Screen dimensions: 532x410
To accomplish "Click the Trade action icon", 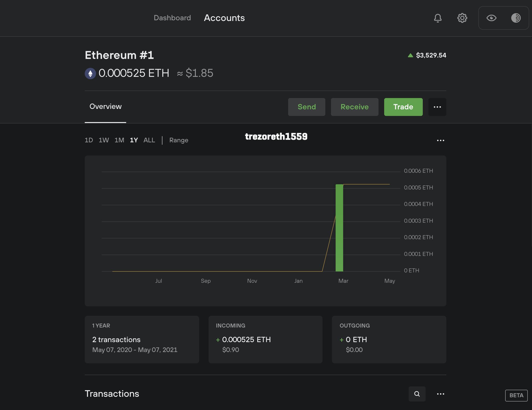I will pyautogui.click(x=403, y=106).
